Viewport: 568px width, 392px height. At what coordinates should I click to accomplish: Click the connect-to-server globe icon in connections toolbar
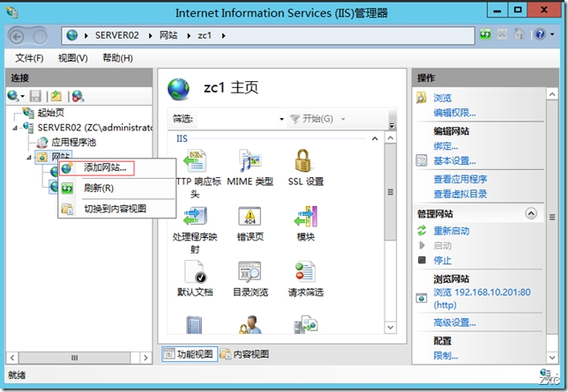click(x=13, y=96)
